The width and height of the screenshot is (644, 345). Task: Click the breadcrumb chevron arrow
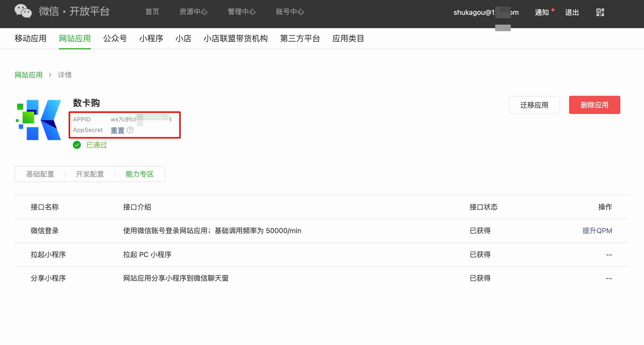point(50,75)
